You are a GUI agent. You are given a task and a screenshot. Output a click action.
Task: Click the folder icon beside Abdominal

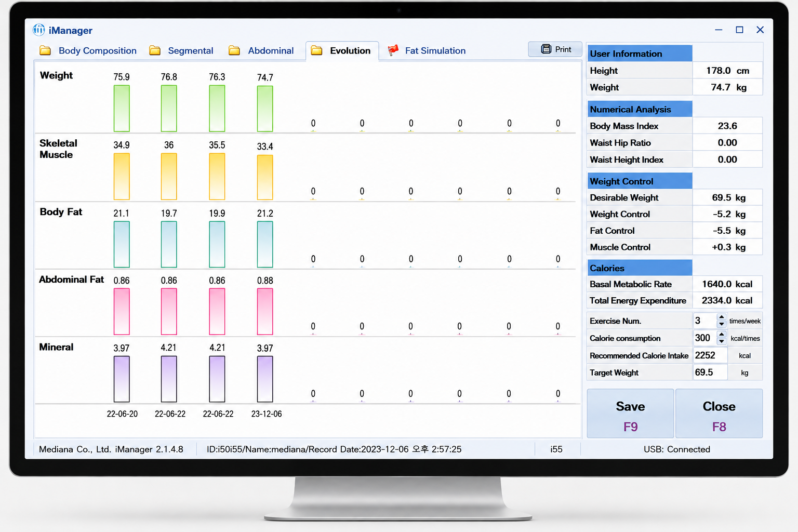(x=234, y=50)
